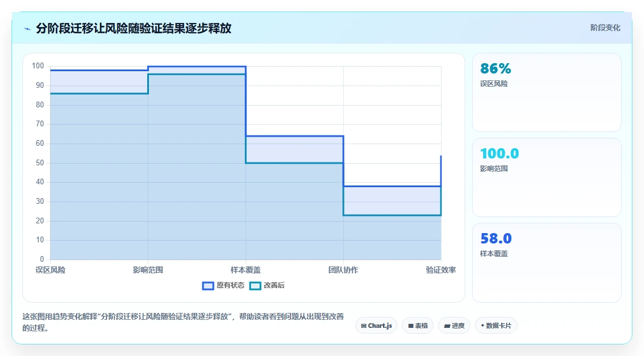
Task: Click the 误区风险 x-axis label
Action: point(51,270)
